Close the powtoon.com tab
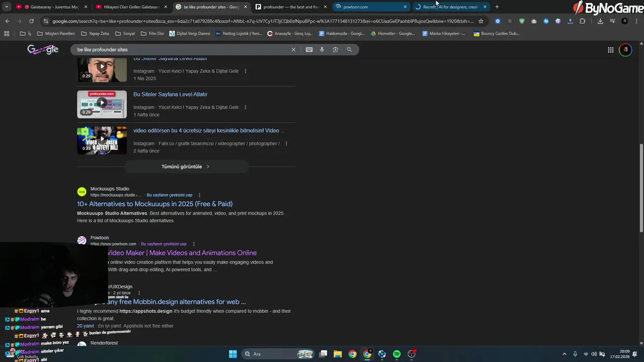This screenshot has height=362, width=644. (405, 7)
